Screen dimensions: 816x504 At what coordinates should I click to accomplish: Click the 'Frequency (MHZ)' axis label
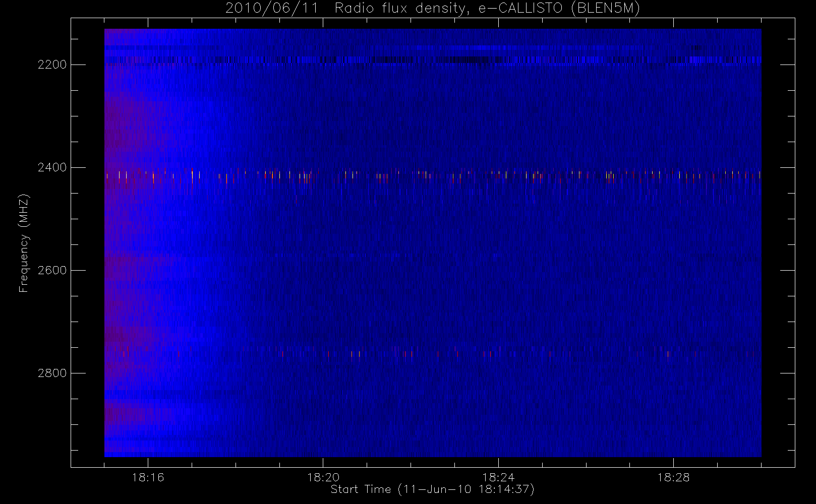tap(24, 243)
